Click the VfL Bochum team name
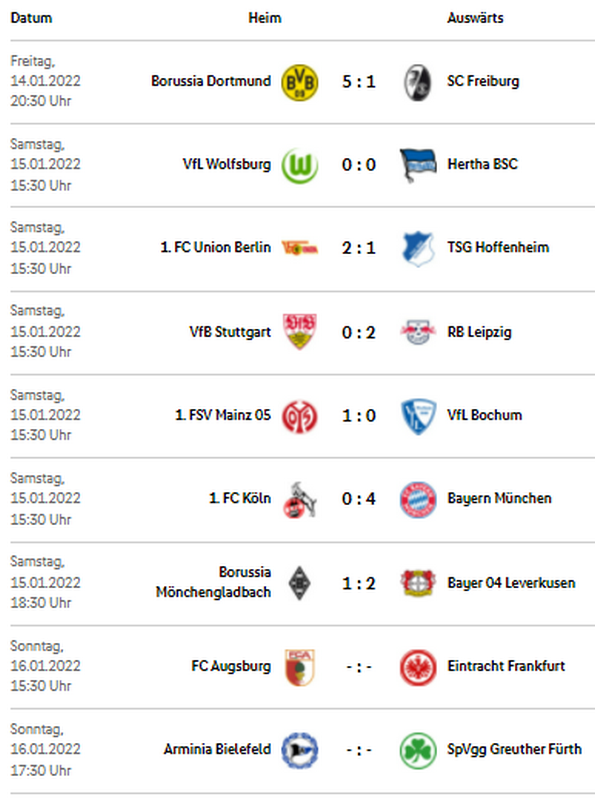The width and height of the screenshot is (595, 800). [x=484, y=415]
